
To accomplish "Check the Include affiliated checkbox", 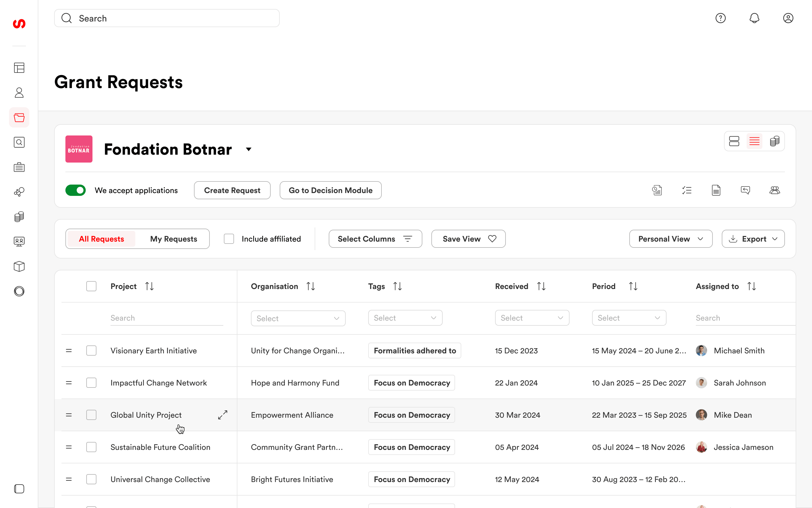I will tap(229, 239).
